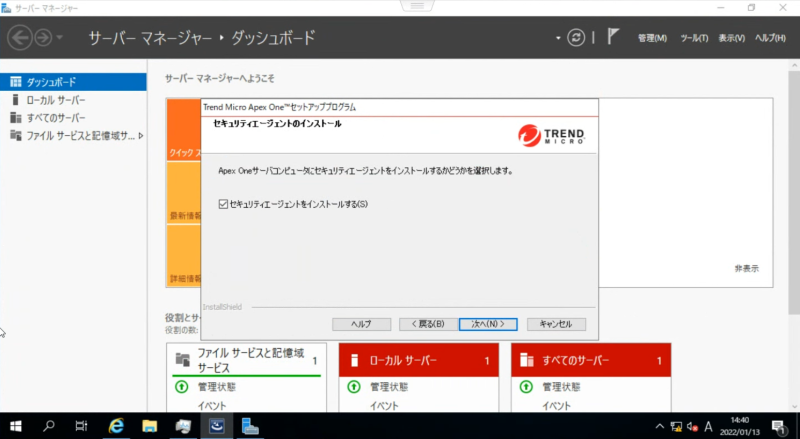Click the dashboard grid icon in sidebar
Viewport: 800px width, 439px height.
click(16, 82)
